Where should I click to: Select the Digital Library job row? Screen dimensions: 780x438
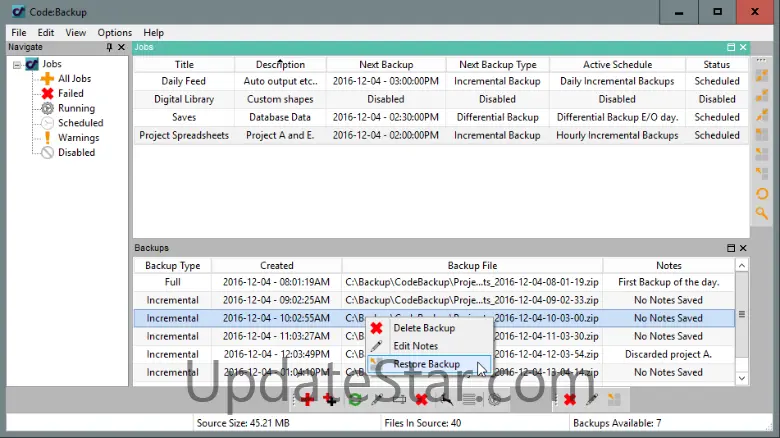point(441,99)
